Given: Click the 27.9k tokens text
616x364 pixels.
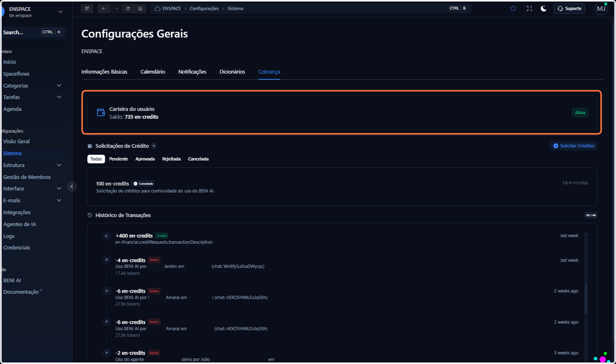Looking at the screenshot, I should (127, 304).
